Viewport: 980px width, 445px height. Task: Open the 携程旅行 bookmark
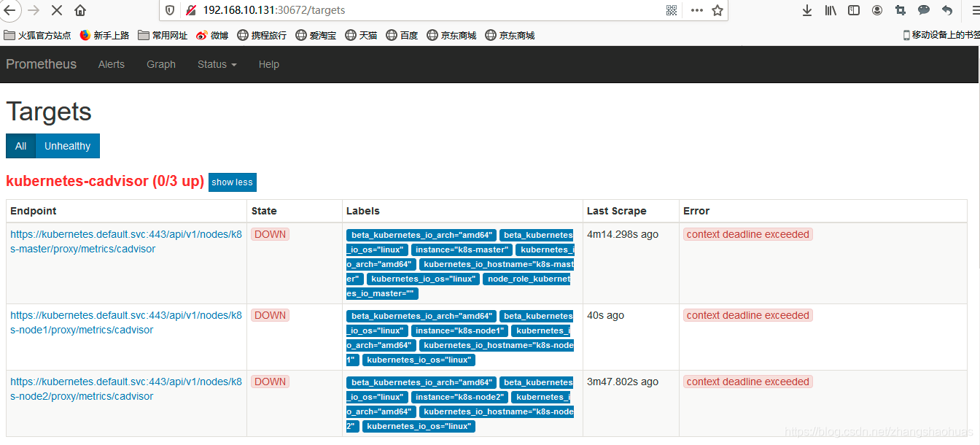click(262, 35)
